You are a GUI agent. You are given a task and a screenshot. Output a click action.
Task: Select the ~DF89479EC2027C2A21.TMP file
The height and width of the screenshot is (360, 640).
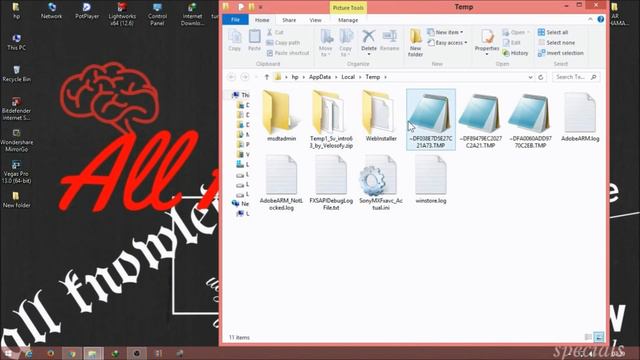480,119
